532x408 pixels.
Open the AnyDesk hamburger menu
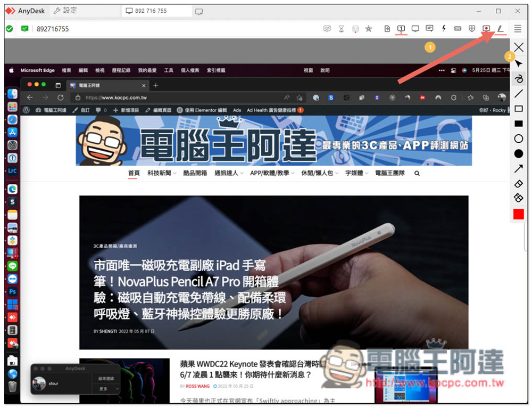coord(518,29)
